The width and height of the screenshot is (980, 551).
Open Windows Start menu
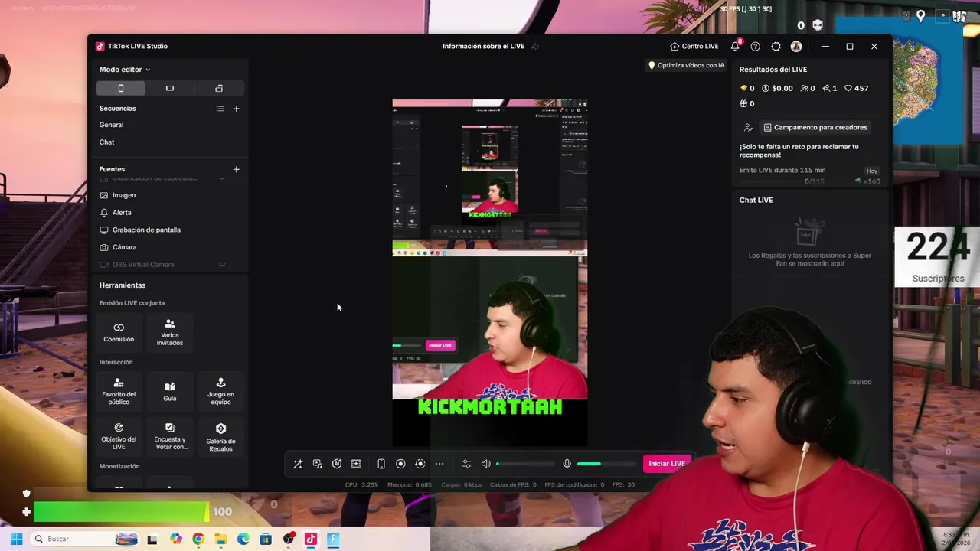16,539
